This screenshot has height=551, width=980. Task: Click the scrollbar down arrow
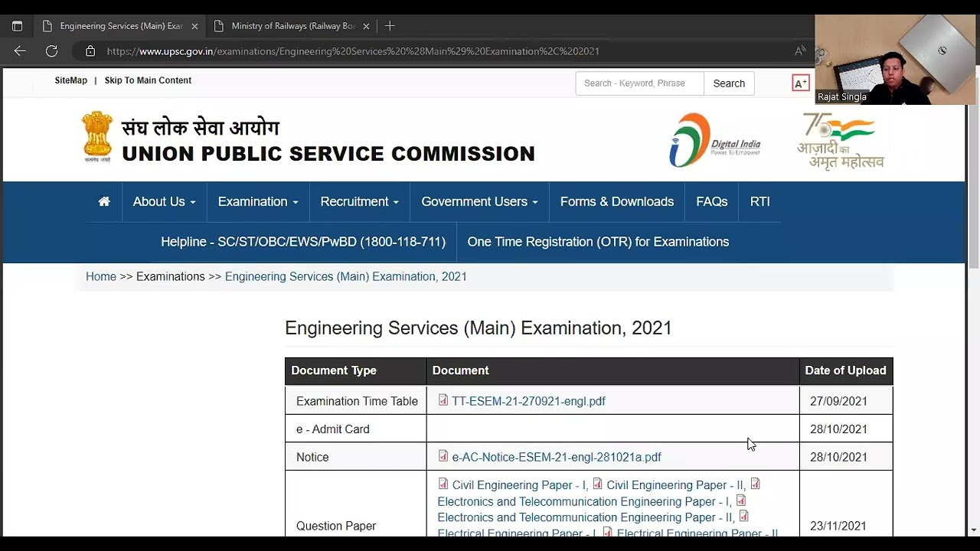(974, 530)
